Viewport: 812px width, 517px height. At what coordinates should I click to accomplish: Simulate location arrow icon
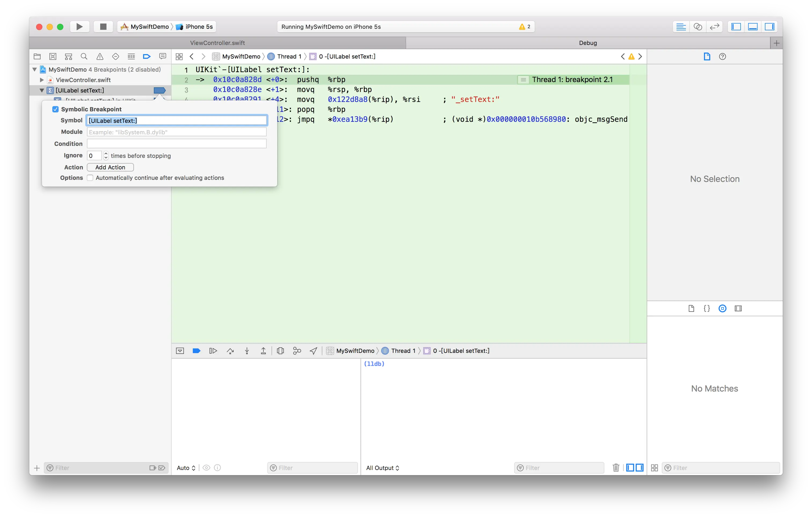coord(313,351)
